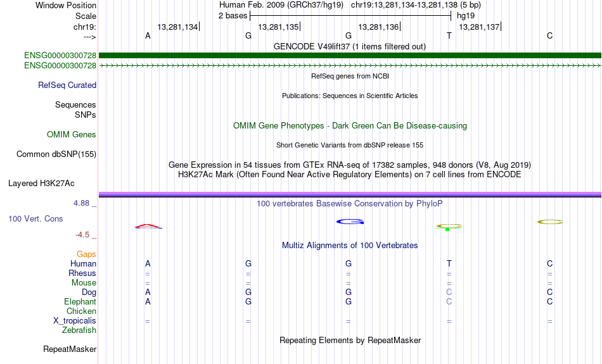This screenshot has width=602, height=364.
Task: Click the Mouse species label
Action: [x=84, y=283]
